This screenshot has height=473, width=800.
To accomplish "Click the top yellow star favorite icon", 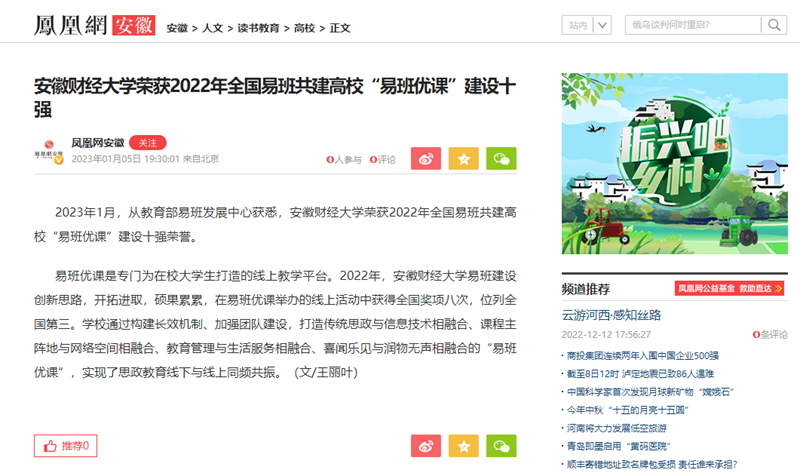I will (x=464, y=158).
